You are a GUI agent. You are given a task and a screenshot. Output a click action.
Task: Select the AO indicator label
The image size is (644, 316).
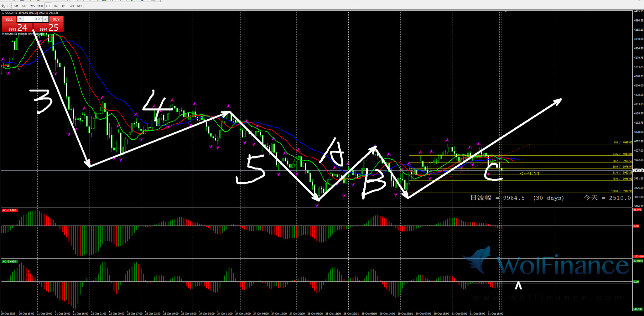tap(9, 210)
